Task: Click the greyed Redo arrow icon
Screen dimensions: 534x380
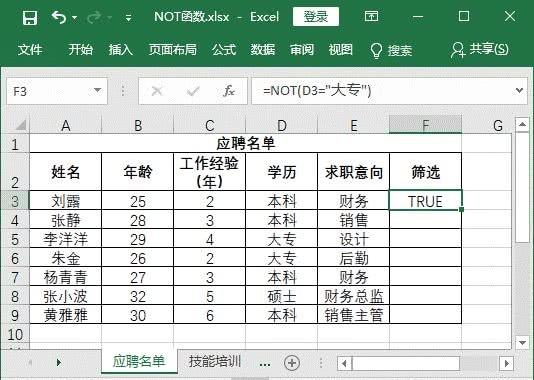Action: click(94, 17)
